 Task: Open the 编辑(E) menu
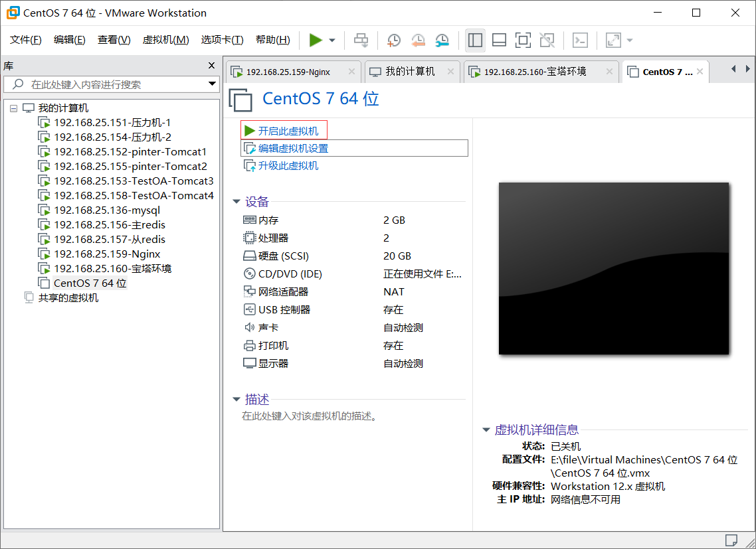click(x=70, y=40)
